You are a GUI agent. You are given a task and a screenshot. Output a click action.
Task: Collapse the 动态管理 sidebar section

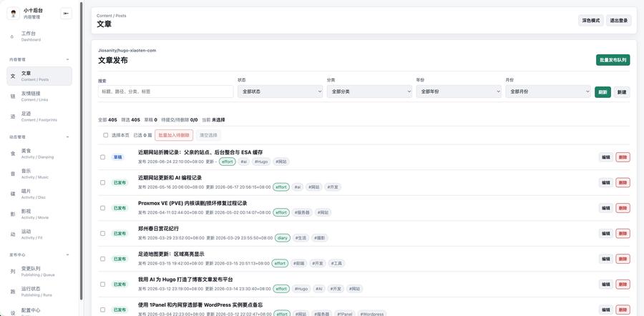68,137
